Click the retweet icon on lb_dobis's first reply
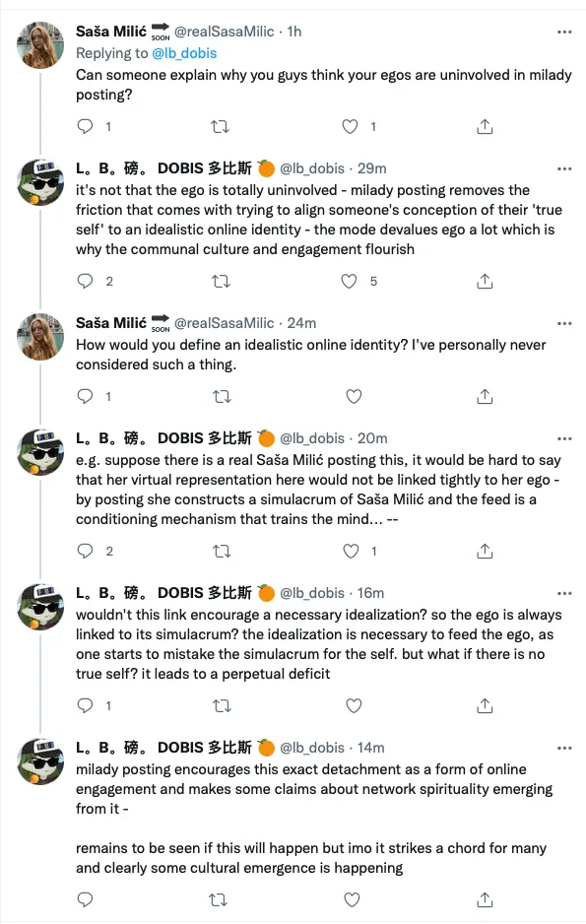The width and height of the screenshot is (586, 924). click(x=220, y=280)
